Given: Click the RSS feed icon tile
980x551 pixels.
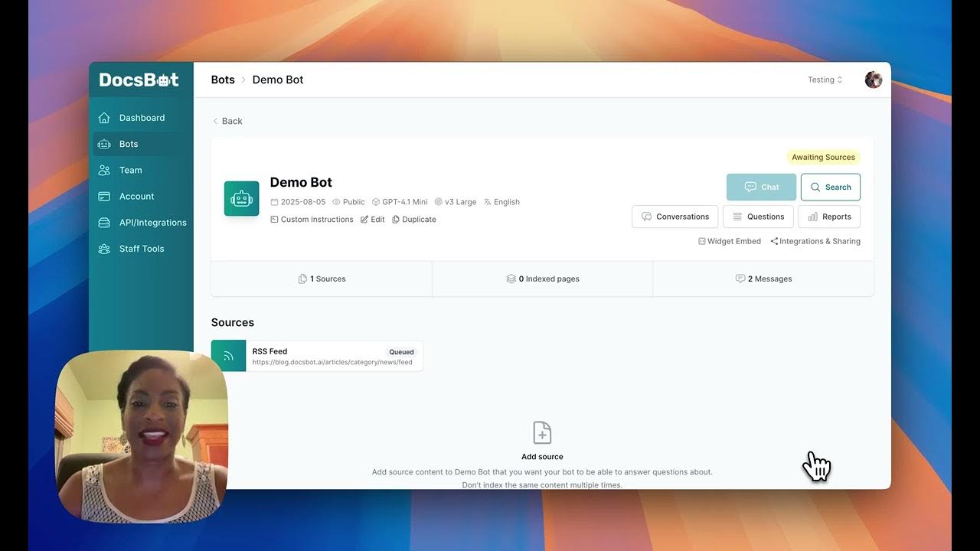Looking at the screenshot, I should (228, 356).
